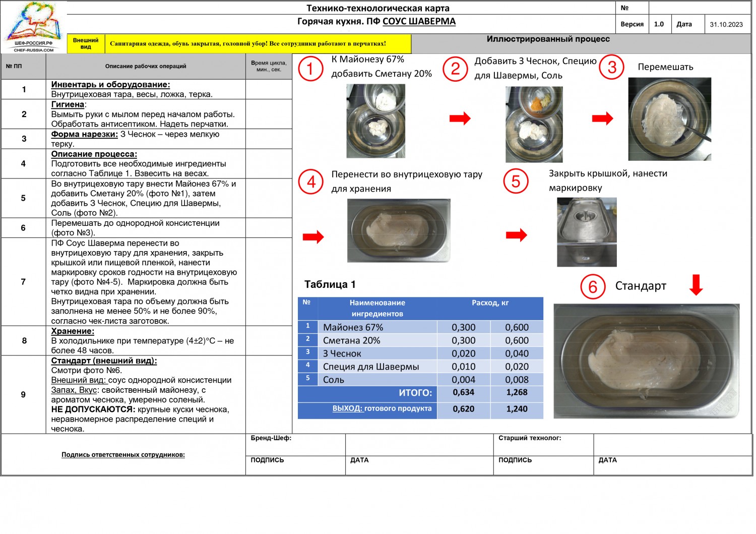Click the Описание процесса heading

pyautogui.click(x=94, y=154)
